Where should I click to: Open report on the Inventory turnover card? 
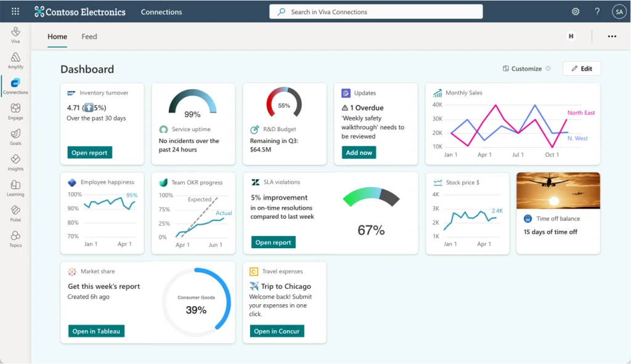coord(89,152)
